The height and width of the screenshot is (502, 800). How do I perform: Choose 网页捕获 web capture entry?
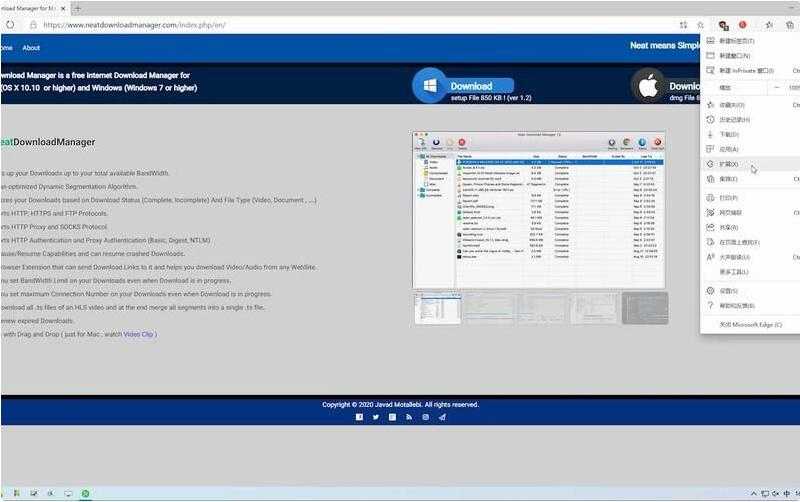(751, 212)
